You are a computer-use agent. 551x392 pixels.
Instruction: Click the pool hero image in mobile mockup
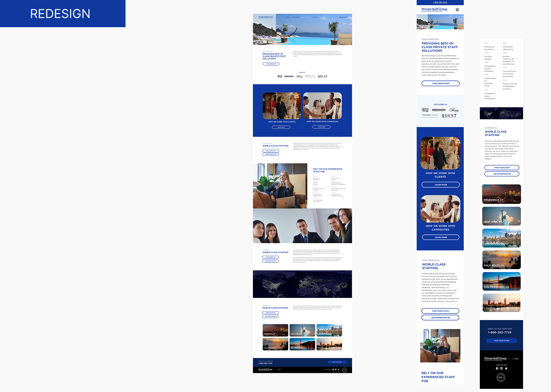pos(440,22)
